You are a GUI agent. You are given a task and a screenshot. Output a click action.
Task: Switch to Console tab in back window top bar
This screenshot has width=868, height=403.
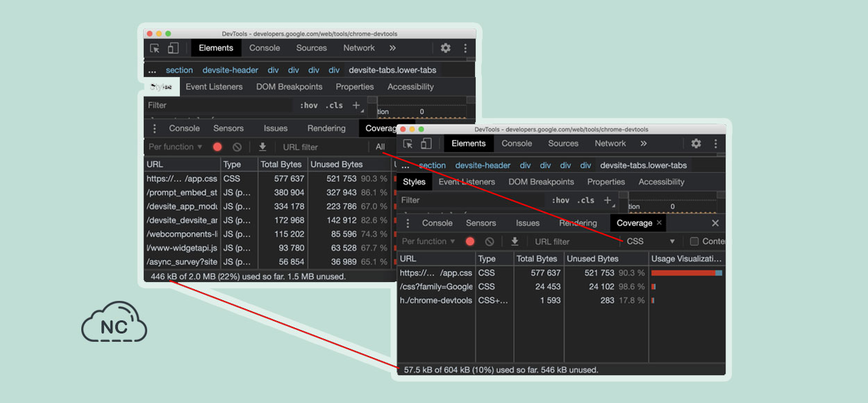pos(265,48)
